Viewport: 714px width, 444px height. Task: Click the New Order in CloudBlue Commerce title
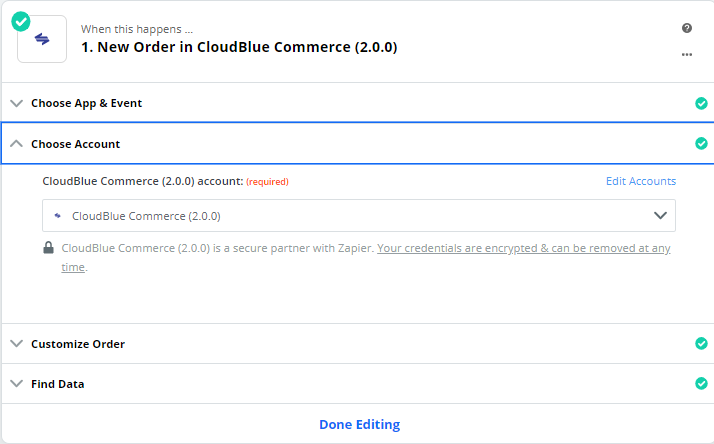point(239,47)
